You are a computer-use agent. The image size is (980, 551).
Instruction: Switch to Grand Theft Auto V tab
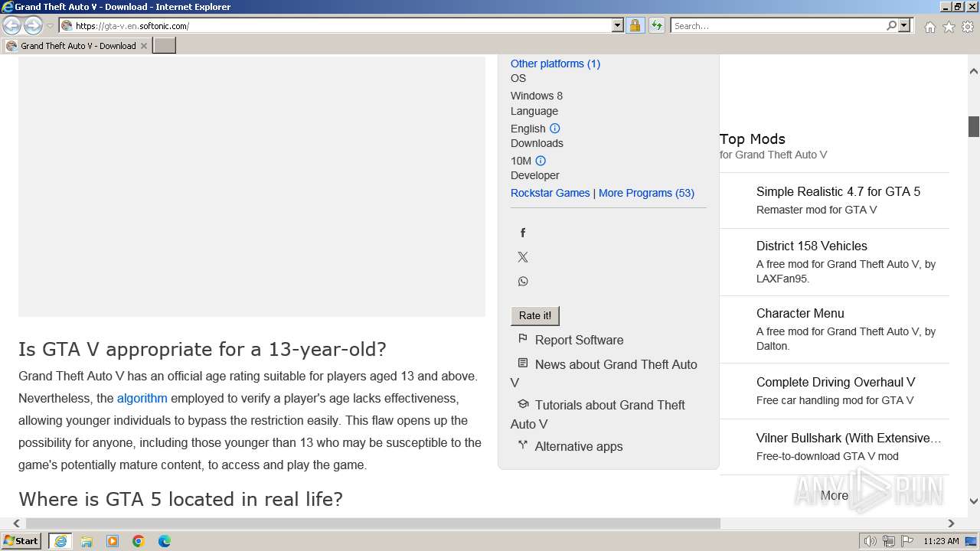click(x=77, y=46)
